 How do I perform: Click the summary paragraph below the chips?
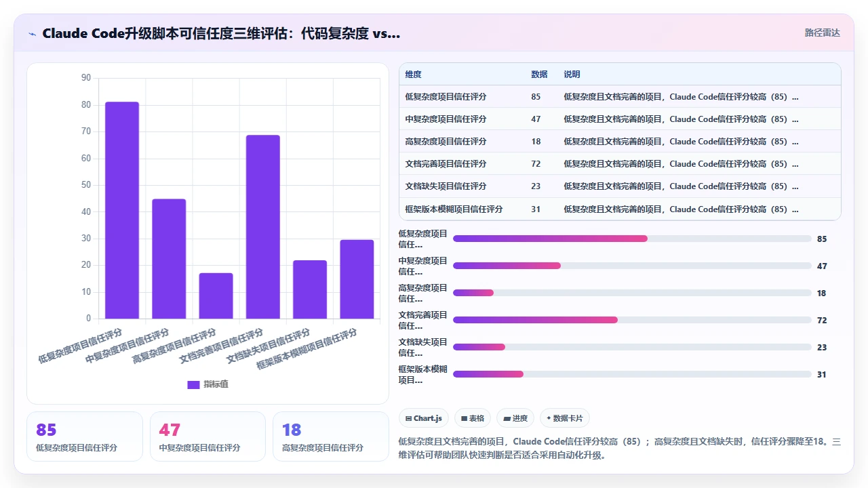(620, 448)
